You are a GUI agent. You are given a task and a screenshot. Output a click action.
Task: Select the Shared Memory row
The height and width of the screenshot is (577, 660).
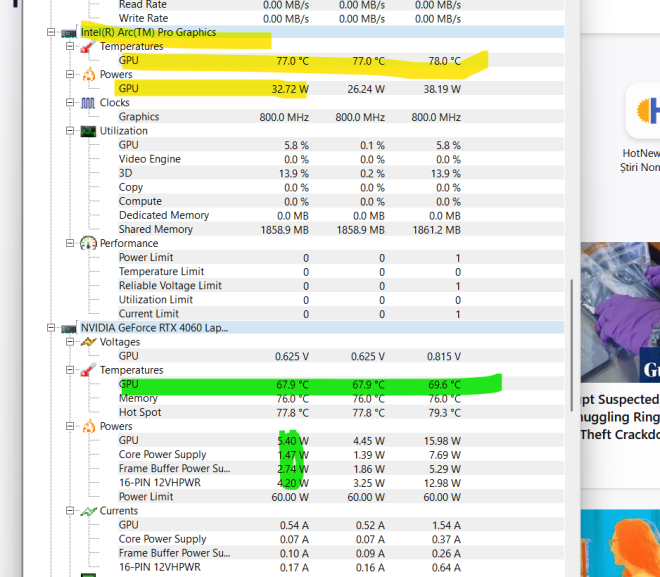point(155,229)
